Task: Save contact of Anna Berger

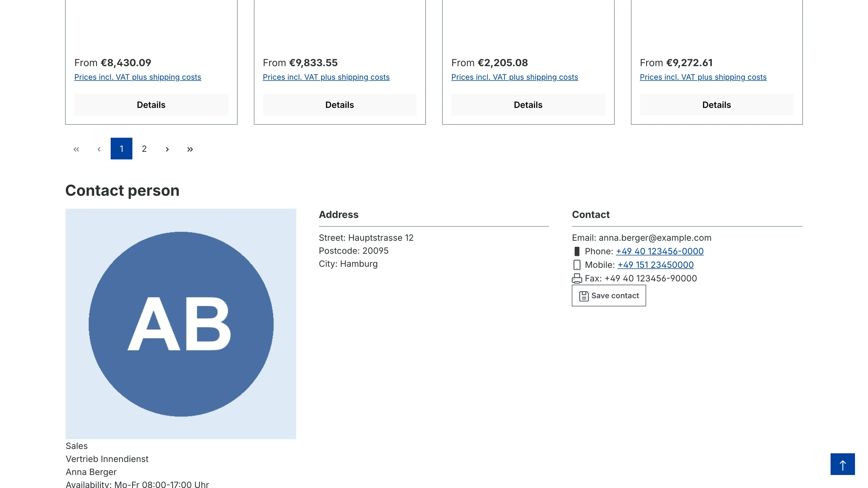Action: point(609,296)
